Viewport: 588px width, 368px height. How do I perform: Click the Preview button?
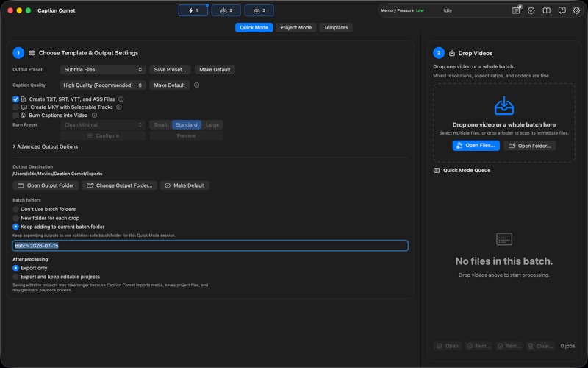click(187, 135)
